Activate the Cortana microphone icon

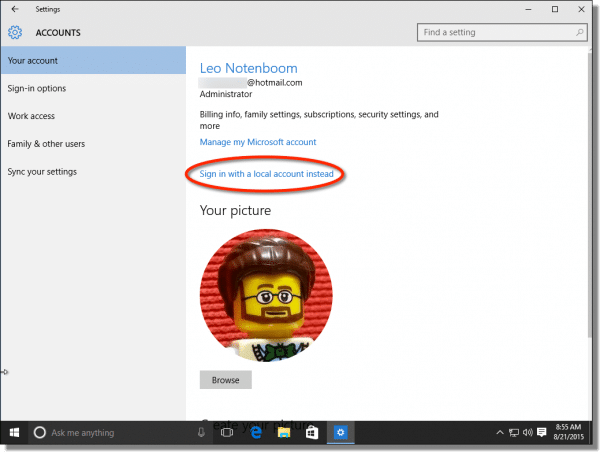tap(201, 433)
